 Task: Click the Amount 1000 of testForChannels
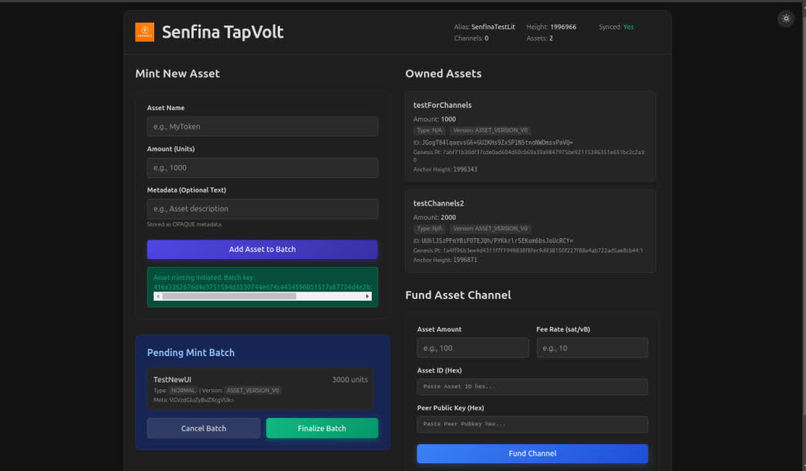(x=434, y=119)
